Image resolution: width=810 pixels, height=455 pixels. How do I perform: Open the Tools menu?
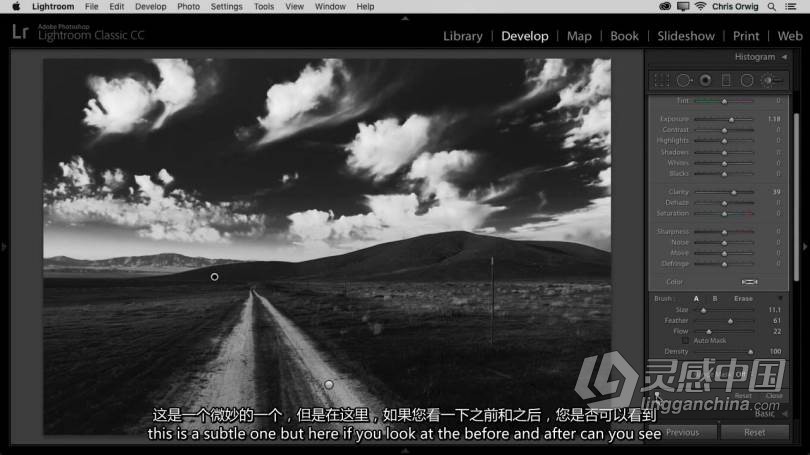(x=264, y=6)
